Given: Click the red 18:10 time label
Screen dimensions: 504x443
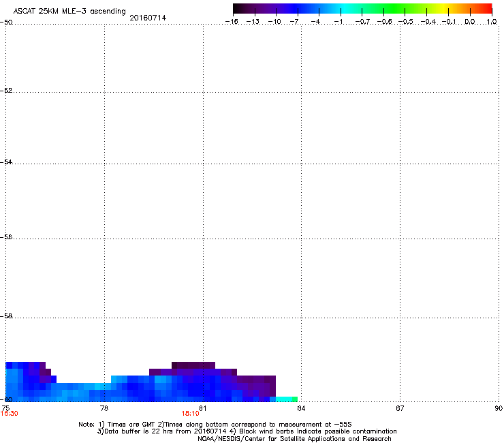Looking at the screenshot, I should pos(190,414).
